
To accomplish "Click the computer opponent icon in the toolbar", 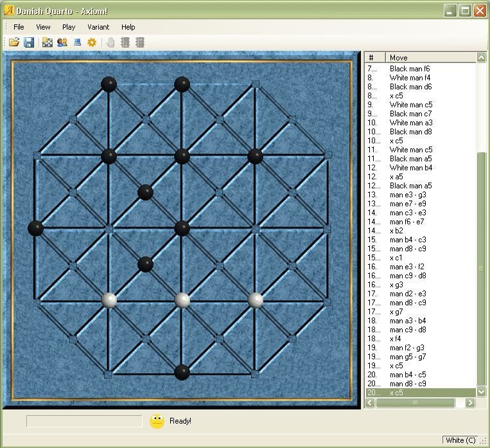I will 77,42.
